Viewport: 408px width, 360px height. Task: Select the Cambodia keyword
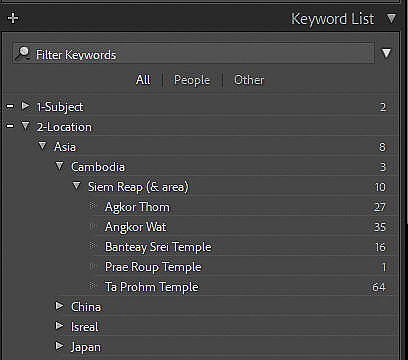pyautogui.click(x=98, y=167)
